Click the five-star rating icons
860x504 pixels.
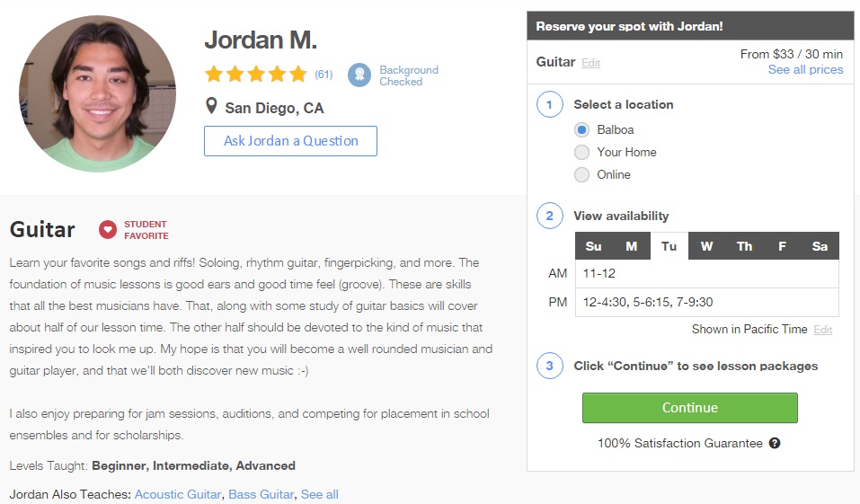255,74
